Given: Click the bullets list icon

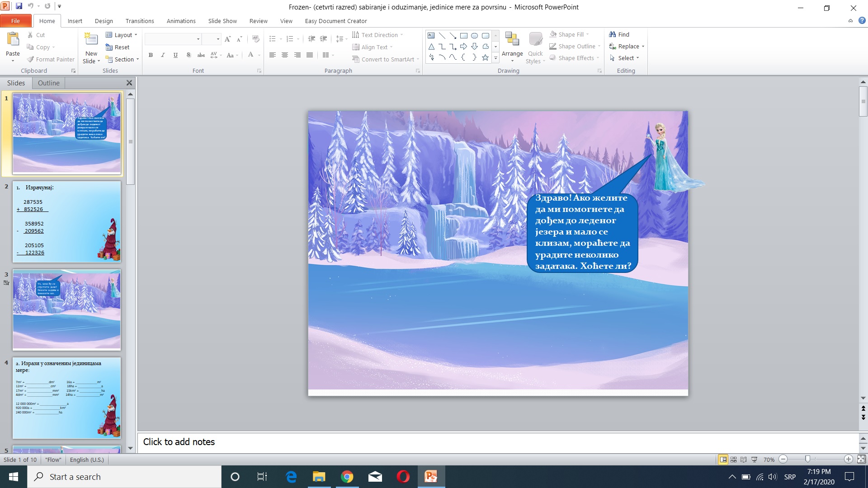Looking at the screenshot, I should tap(273, 39).
